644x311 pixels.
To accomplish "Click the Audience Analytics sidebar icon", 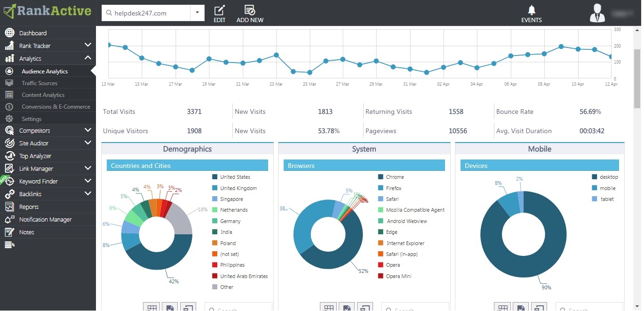I will pyautogui.click(x=9, y=72).
